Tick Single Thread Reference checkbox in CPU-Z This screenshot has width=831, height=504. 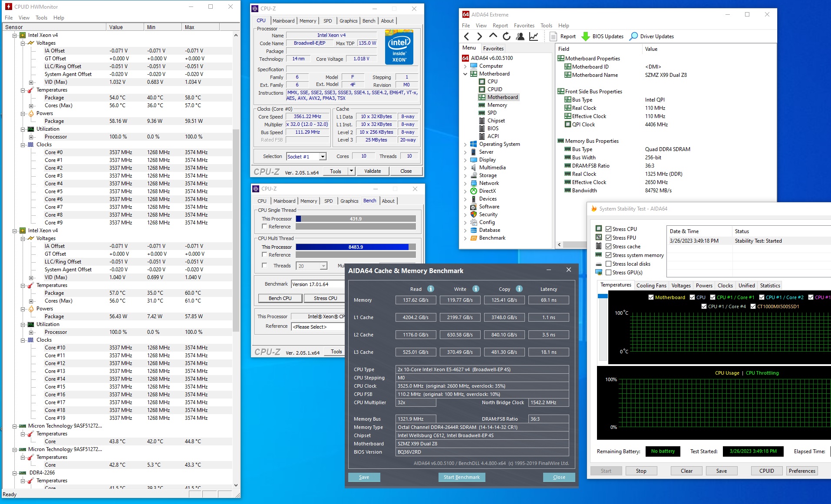coord(264,227)
